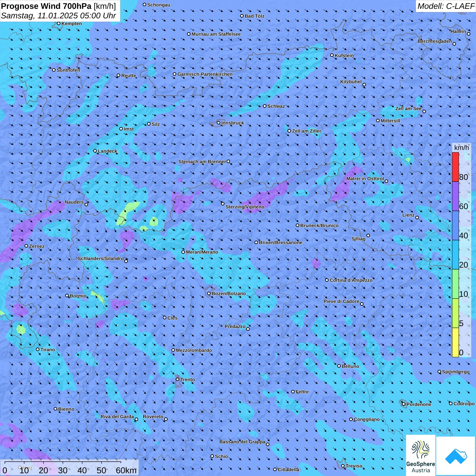The width and height of the screenshot is (476, 476).
Task: Click the 'Modell: C-LAEF' label
Action: [x=445, y=6]
